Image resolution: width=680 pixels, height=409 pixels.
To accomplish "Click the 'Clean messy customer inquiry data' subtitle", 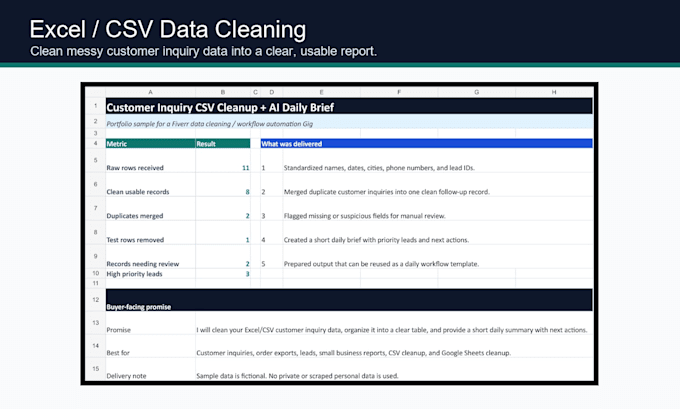I will pyautogui.click(x=203, y=51).
